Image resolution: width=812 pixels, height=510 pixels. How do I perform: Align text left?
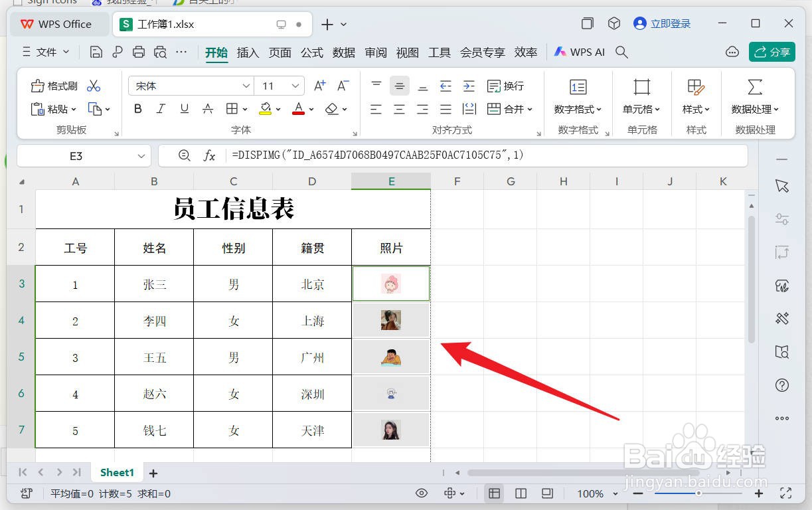(x=376, y=109)
